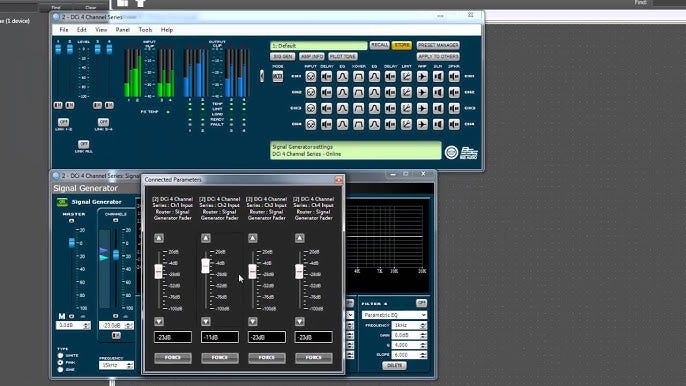Adjust Filter 4 Slope stepper
Image resolution: width=686 pixels, height=386 pixels.
pos(423,355)
